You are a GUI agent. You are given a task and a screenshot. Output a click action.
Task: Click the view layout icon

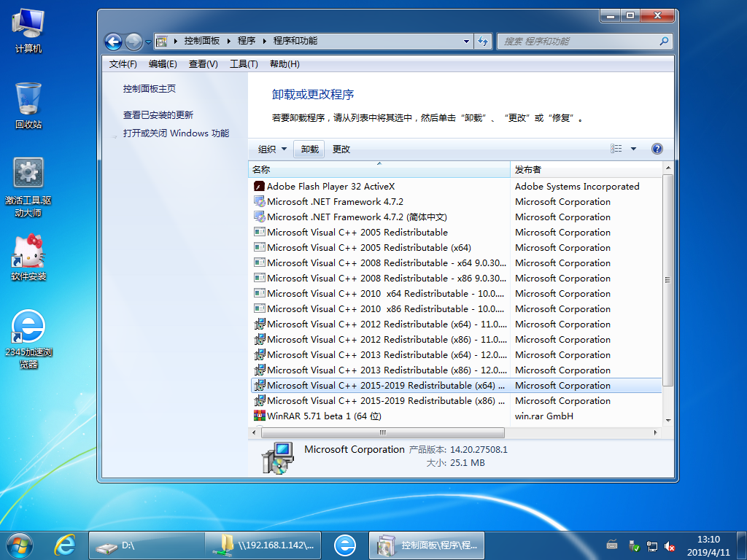coord(616,149)
